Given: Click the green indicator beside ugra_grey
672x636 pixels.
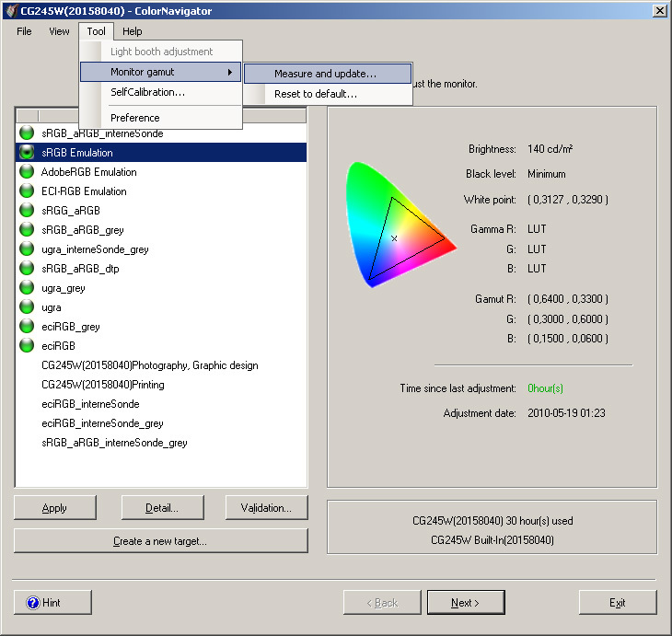Looking at the screenshot, I should point(27,287).
